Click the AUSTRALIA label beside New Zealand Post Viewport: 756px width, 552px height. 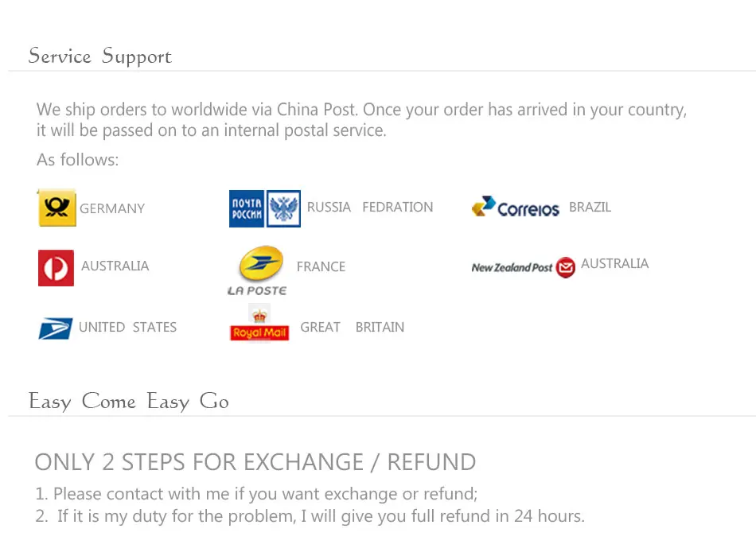pos(614,264)
